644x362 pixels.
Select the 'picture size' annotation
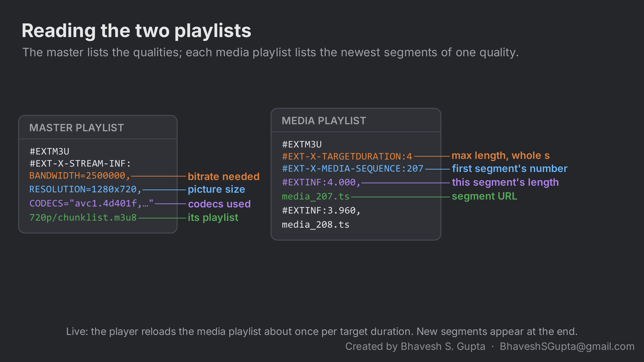(x=216, y=189)
